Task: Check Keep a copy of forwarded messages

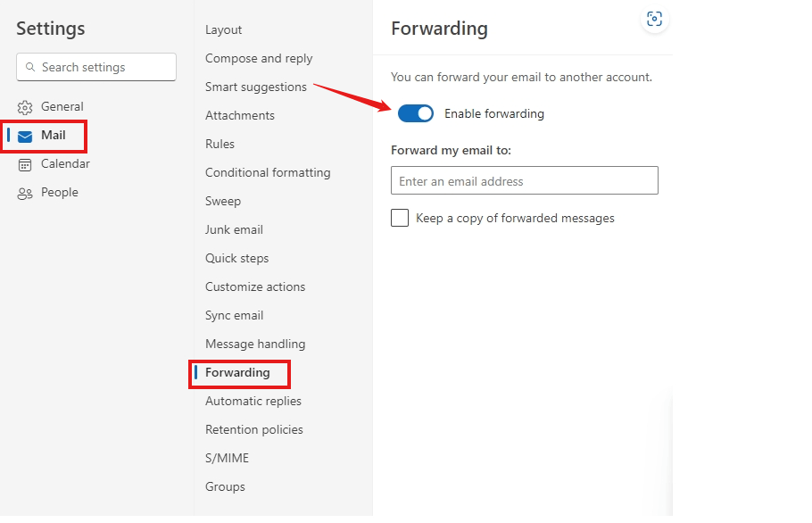Action: click(399, 218)
